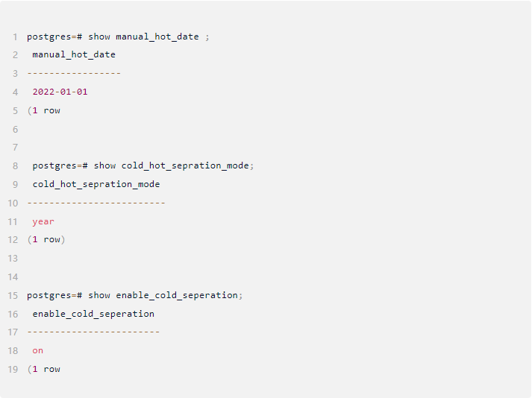Image resolution: width=532 pixels, height=398 pixels.
Task: Click line number 8 in the gutter
Action: [15, 165]
